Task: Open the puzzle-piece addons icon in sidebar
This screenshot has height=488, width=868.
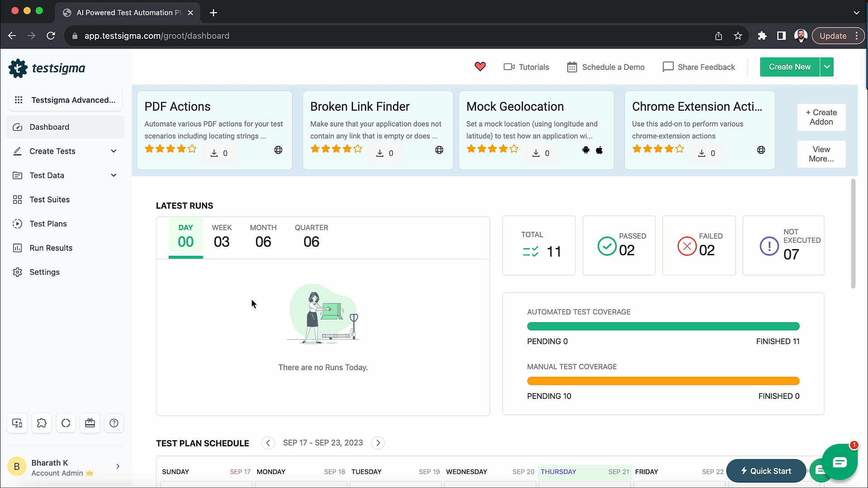Action: pyautogui.click(x=42, y=423)
